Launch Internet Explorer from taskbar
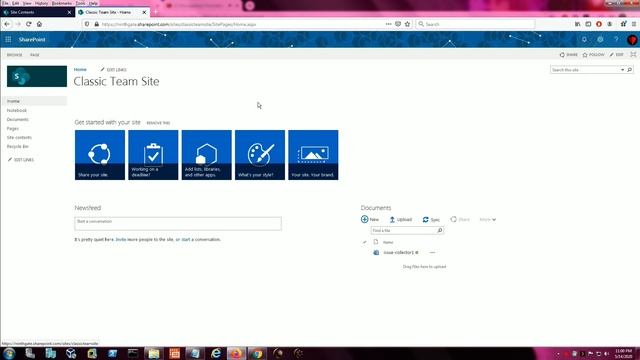The width and height of the screenshot is (640, 360). (216, 353)
